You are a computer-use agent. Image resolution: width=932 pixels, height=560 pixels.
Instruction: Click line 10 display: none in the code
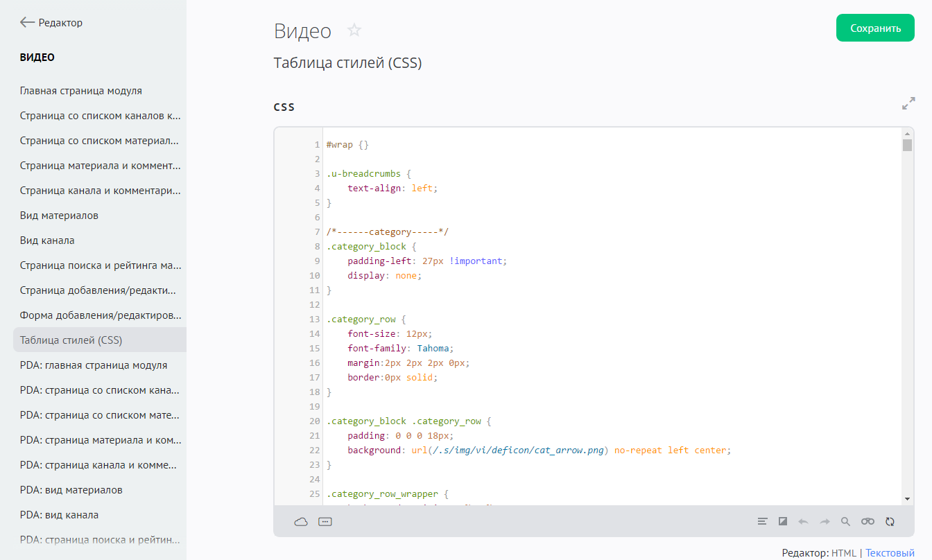click(384, 275)
